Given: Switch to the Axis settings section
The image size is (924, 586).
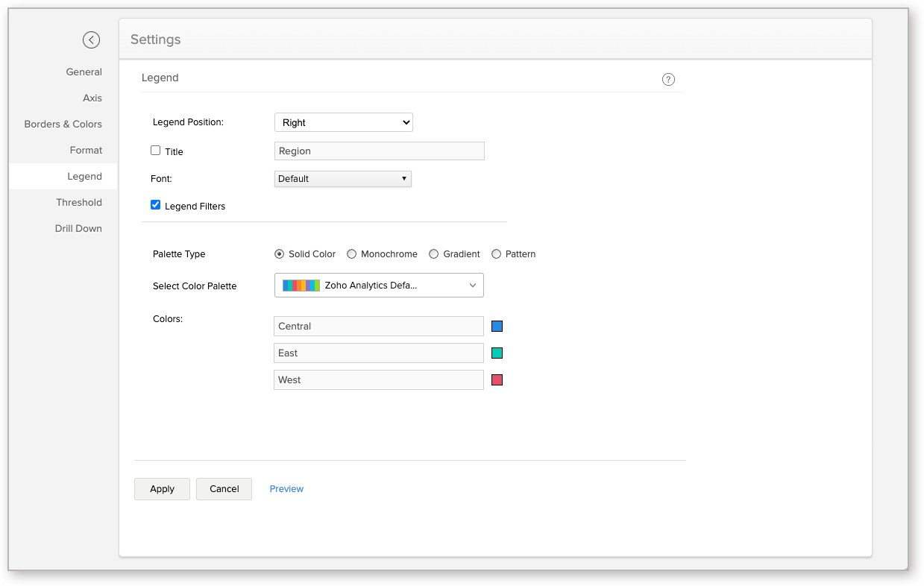Looking at the screenshot, I should point(92,98).
